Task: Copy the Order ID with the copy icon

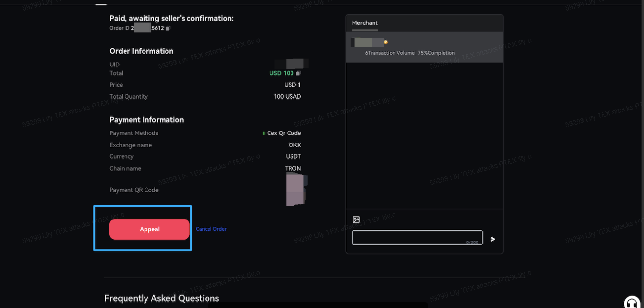Action: (168, 28)
